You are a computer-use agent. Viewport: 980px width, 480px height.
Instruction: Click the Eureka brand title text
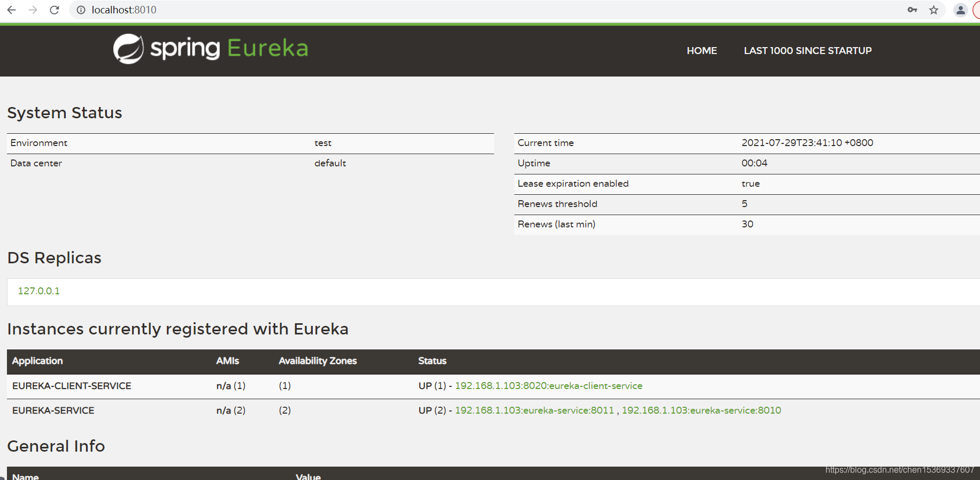tap(267, 48)
